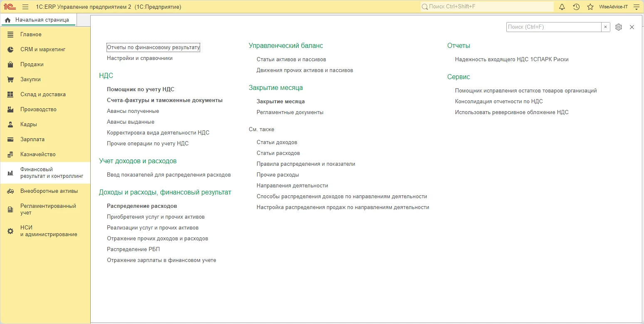Open Статьи доходов

click(x=277, y=142)
